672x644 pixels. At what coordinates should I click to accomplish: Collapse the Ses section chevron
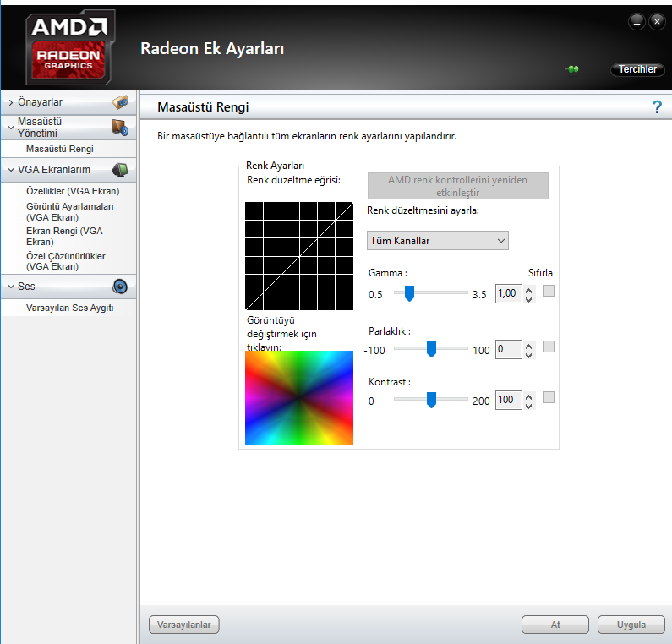pyautogui.click(x=11, y=287)
